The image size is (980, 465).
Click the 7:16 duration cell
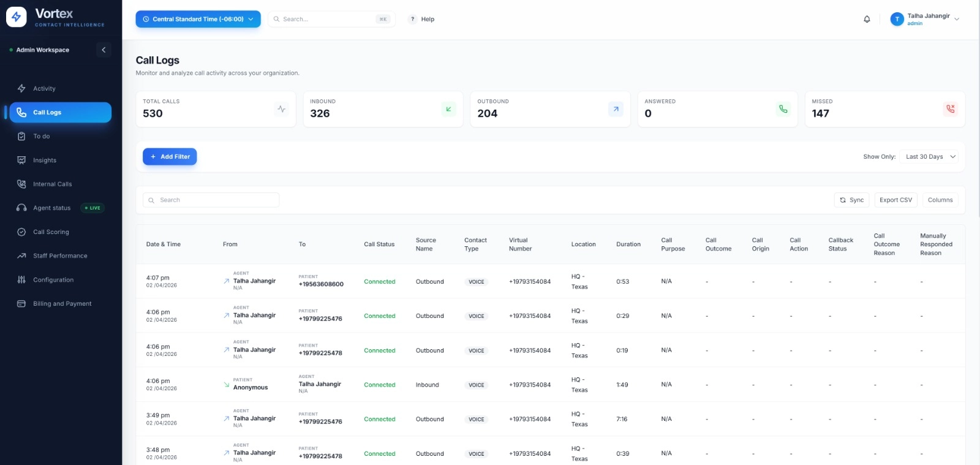coord(622,419)
